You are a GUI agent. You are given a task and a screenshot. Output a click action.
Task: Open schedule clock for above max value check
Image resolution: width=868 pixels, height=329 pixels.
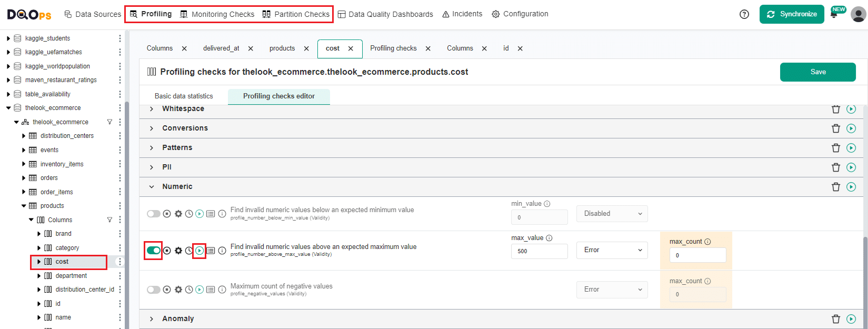point(189,251)
